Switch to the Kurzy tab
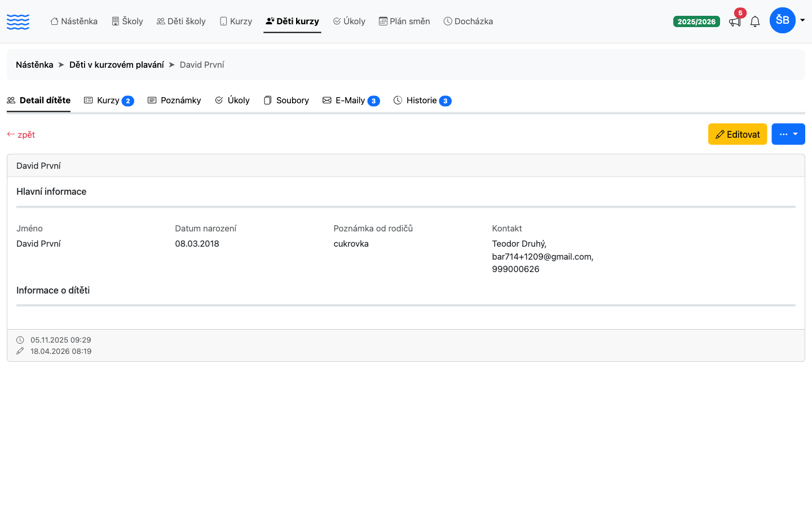 click(109, 100)
